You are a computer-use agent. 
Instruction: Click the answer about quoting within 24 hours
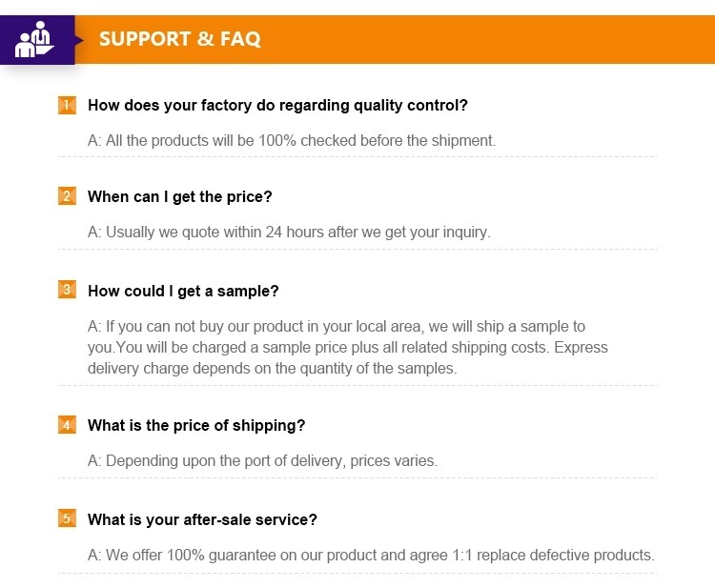pos(289,232)
